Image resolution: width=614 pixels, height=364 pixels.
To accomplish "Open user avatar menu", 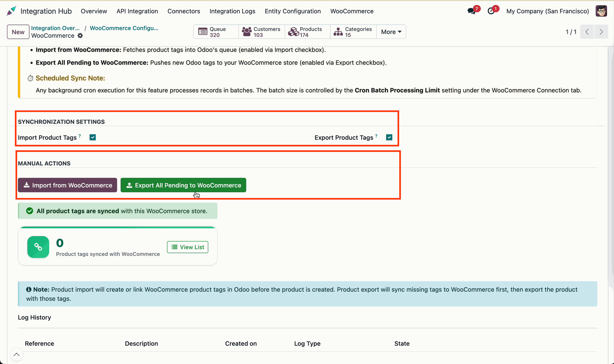I will 601,11.
